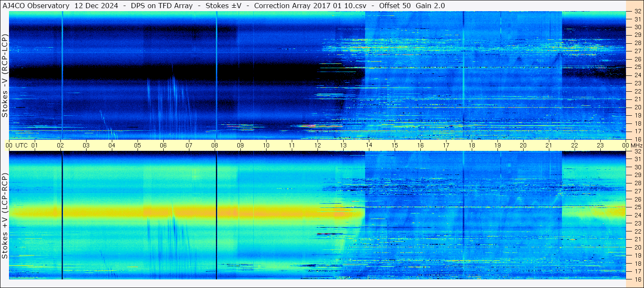Click the 19 hour mark on the UTC axis
This screenshot has height=288, width=644.
[x=497, y=145]
